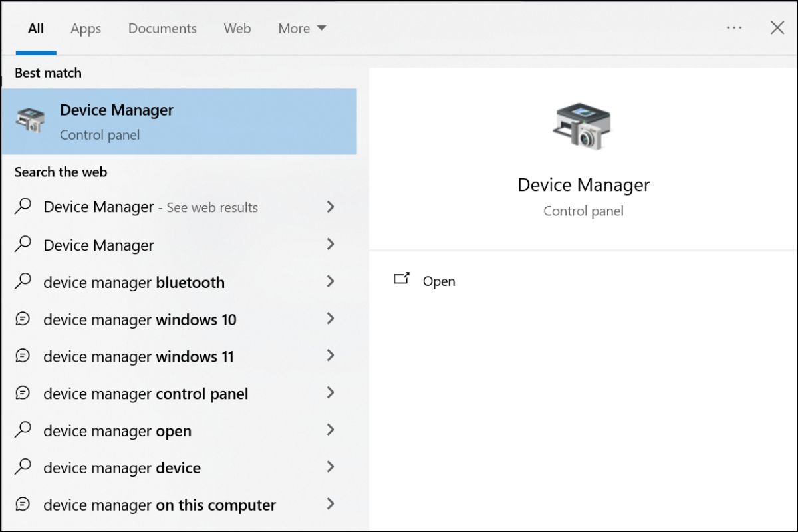Open the Device Manager best match result
Image resolution: width=798 pixels, height=532 pixels.
pyautogui.click(x=179, y=122)
